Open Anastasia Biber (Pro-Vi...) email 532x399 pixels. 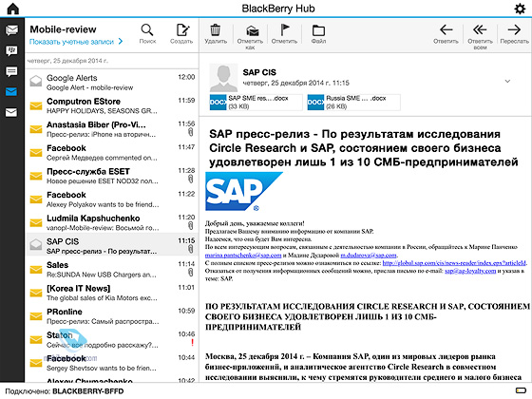point(112,129)
